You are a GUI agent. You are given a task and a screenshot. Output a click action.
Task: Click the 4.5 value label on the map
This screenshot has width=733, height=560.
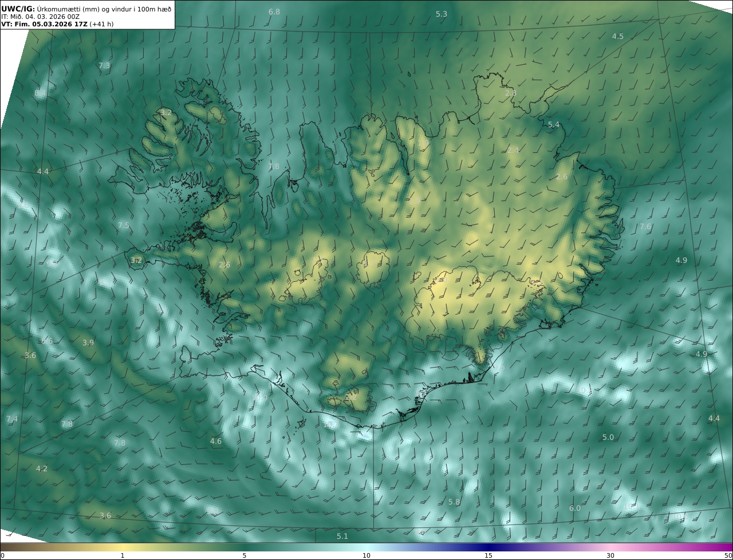618,37
